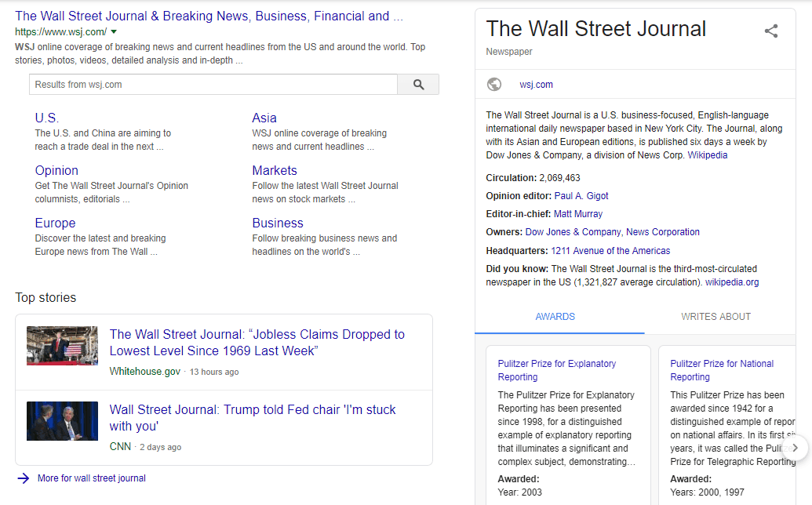This screenshot has width=812, height=505.
Task: Click the magnifying glass search button
Action: [417, 84]
